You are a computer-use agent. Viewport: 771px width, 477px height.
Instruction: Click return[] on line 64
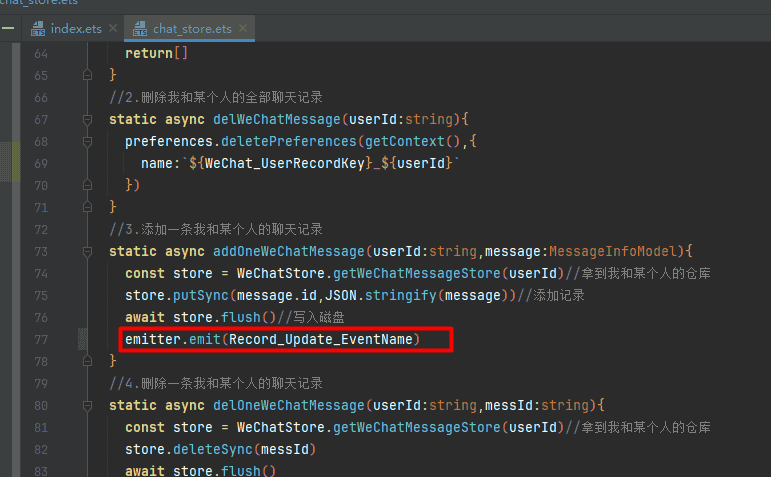click(156, 53)
